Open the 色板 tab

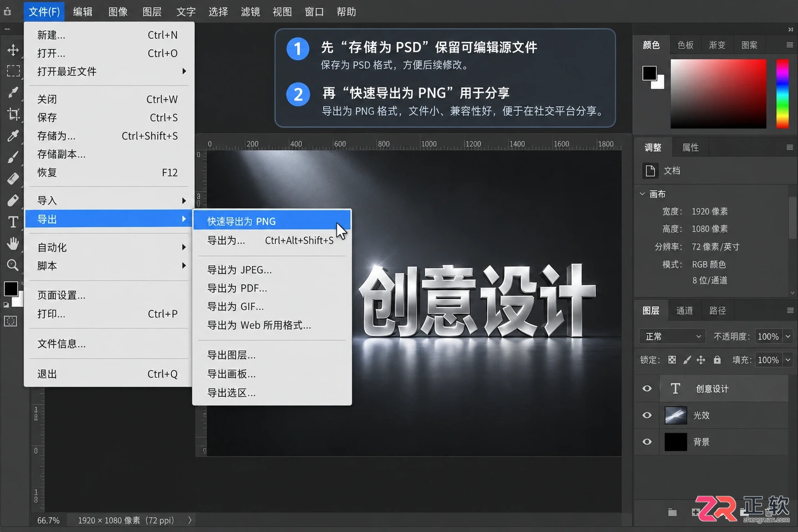[x=686, y=45]
